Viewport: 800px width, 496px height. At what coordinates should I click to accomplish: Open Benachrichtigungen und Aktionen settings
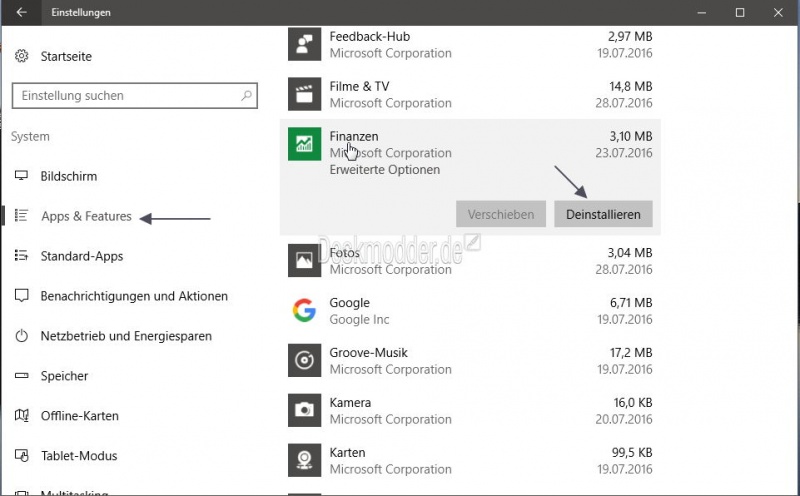coord(134,296)
